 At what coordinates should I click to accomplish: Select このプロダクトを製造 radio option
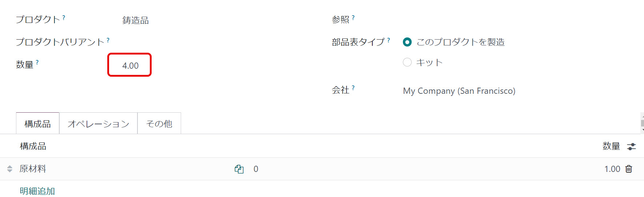click(407, 42)
